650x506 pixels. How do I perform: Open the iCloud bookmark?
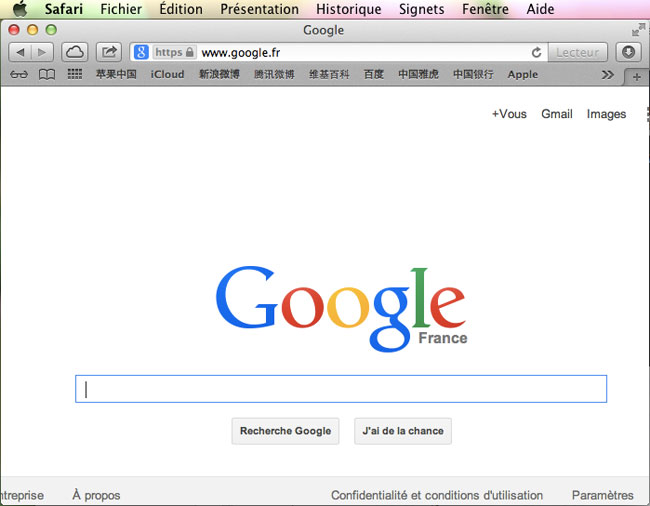(x=167, y=75)
